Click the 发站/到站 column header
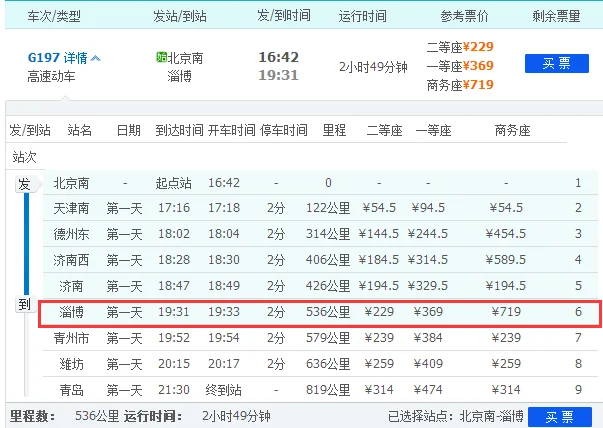This screenshot has height=428, width=603. [180, 16]
